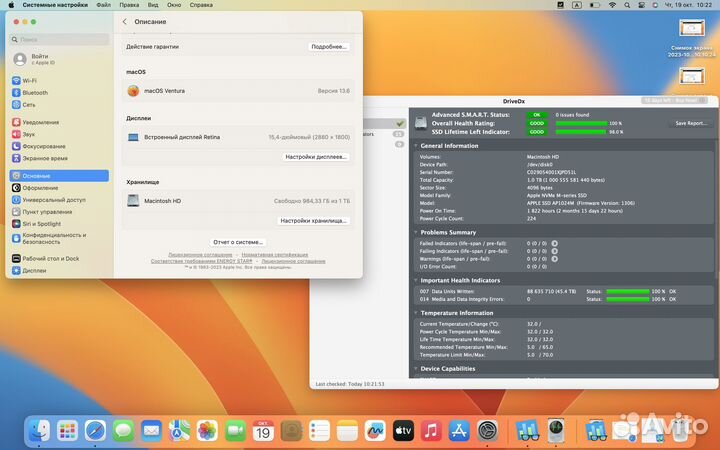720x450 pixels.
Task: Open Music app in Dock
Action: pos(431,431)
